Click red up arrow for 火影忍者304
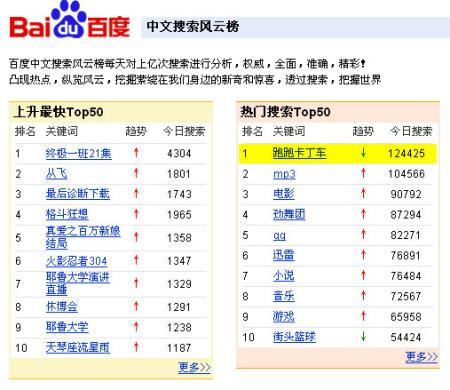This screenshot has height=390, width=450. 136,260
